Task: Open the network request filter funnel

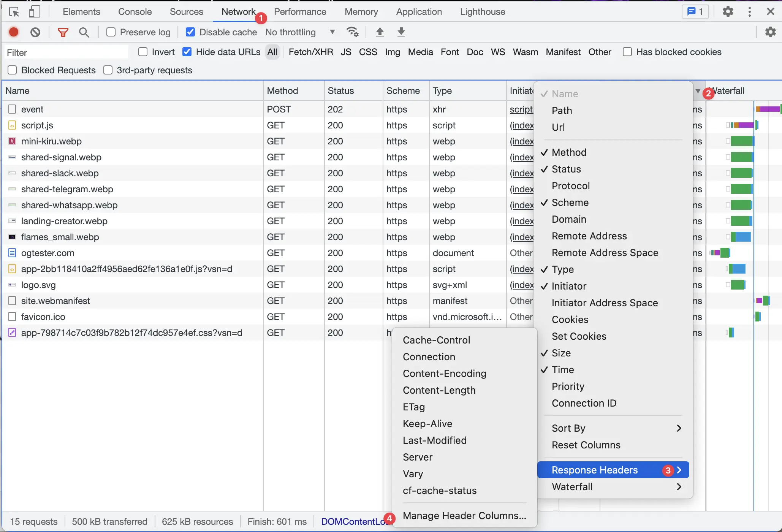Action: pos(63,32)
